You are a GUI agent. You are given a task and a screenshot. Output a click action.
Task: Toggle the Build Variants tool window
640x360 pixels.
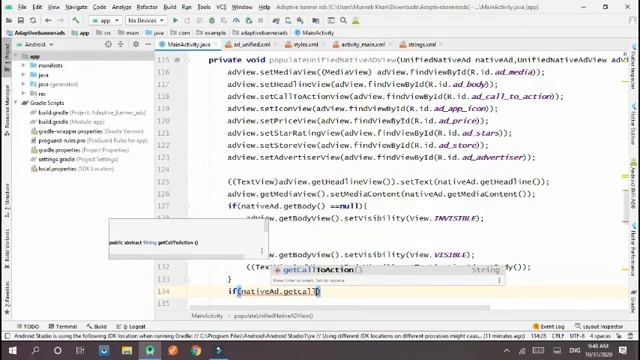(x=7, y=248)
